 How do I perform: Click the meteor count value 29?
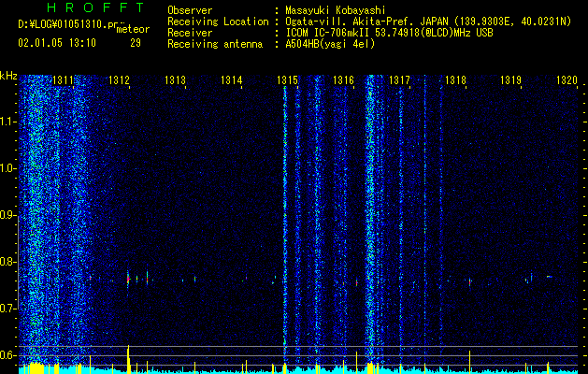pyautogui.click(x=136, y=43)
